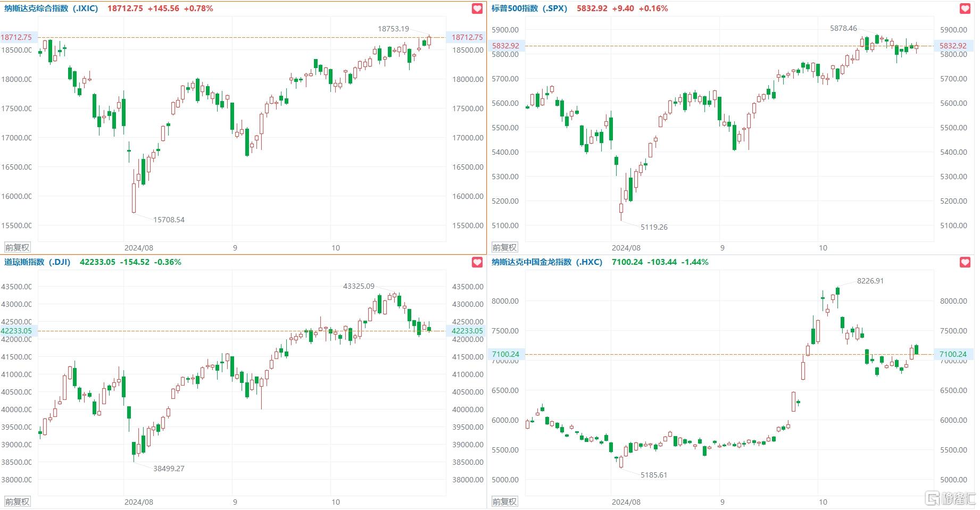Click the 5185.61 low label on Golden Dragon chart
This screenshot has width=980, height=510.
point(654,475)
